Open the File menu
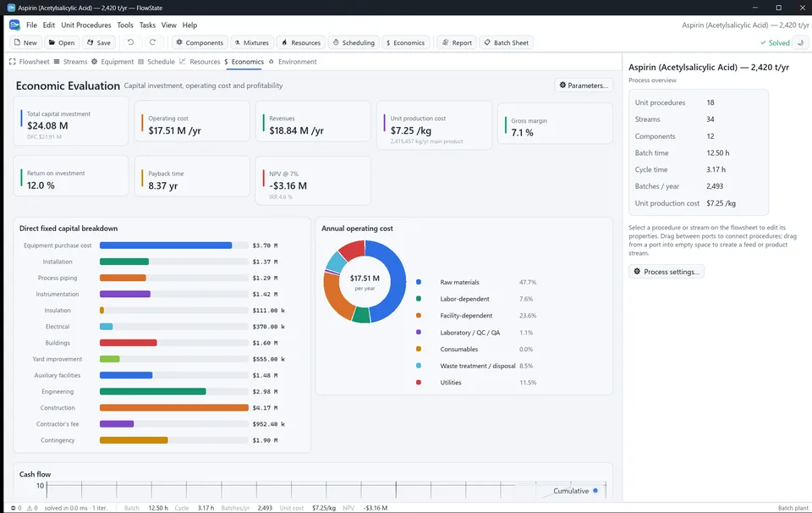Screen dimensions: 812x513 click(x=31, y=25)
